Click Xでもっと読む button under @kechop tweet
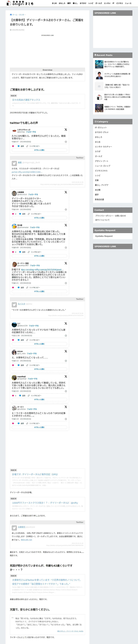 [x=39, y=150]
